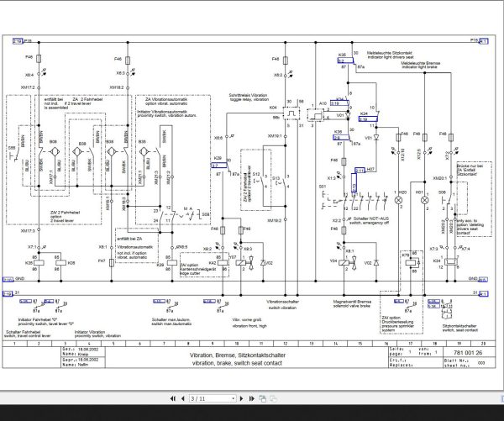Image resolution: width=504 pixels, height=421 pixels.
Task: Go to the next page
Action: [x=242, y=398]
